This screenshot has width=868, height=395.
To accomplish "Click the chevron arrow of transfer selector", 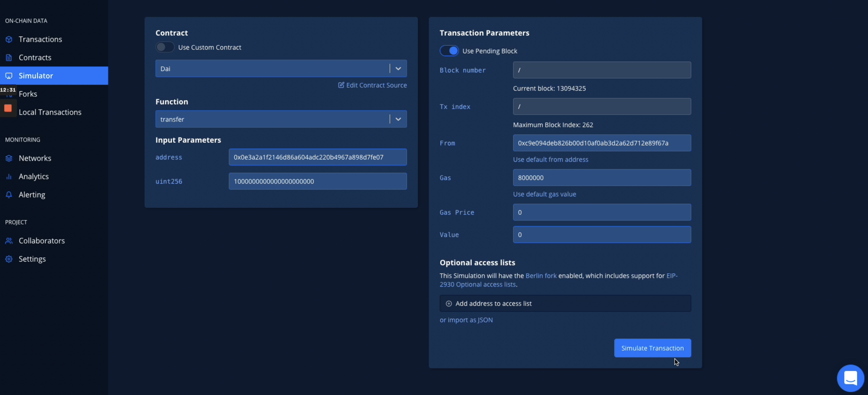I will [x=398, y=119].
